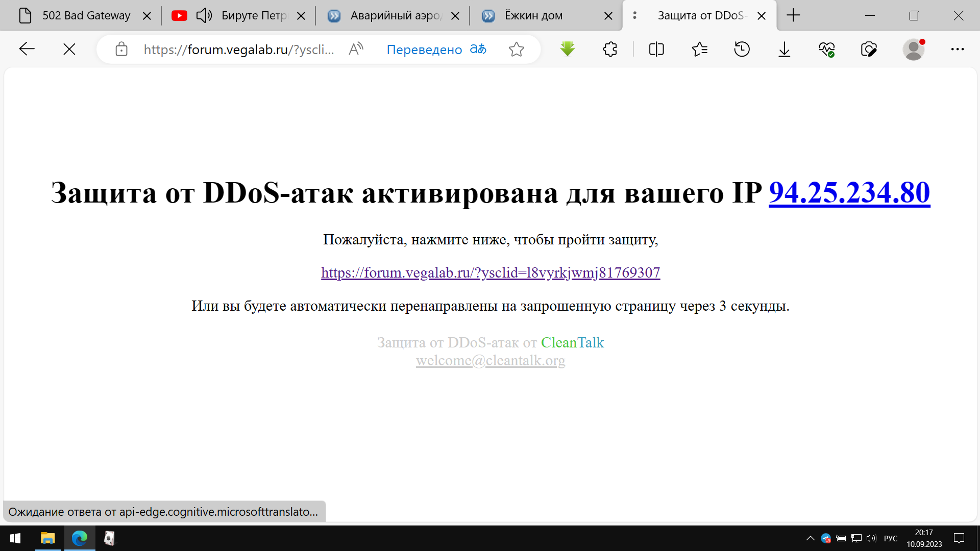
Task: Open Read aloud feature
Action: point(356,49)
